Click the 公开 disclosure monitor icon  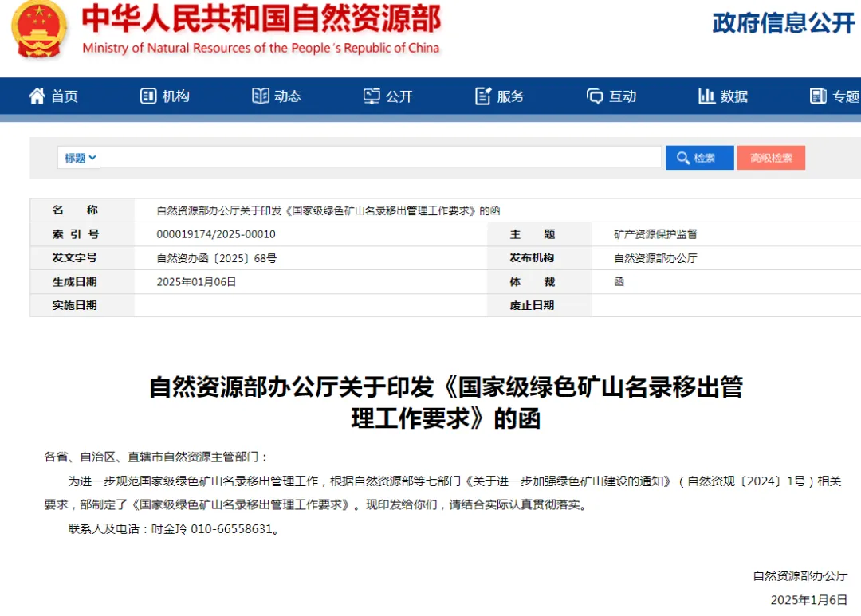coord(370,96)
